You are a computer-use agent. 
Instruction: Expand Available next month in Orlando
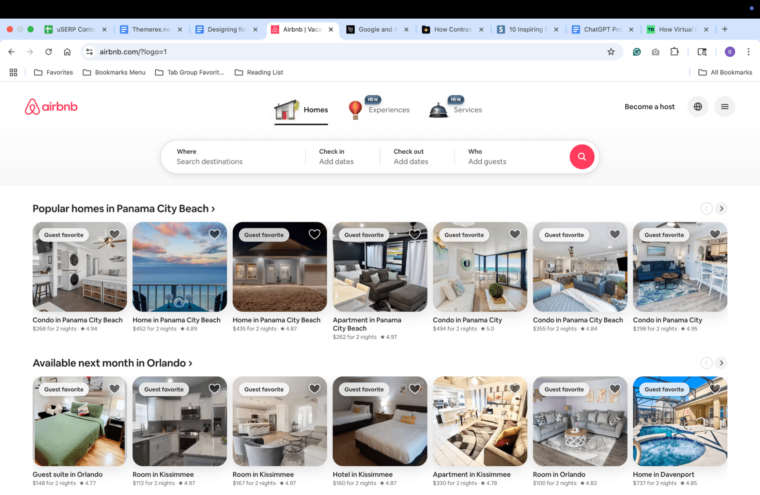pyautogui.click(x=112, y=363)
